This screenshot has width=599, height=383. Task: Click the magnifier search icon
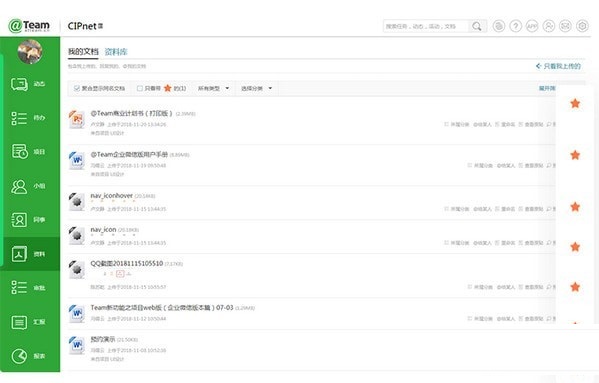(476, 26)
